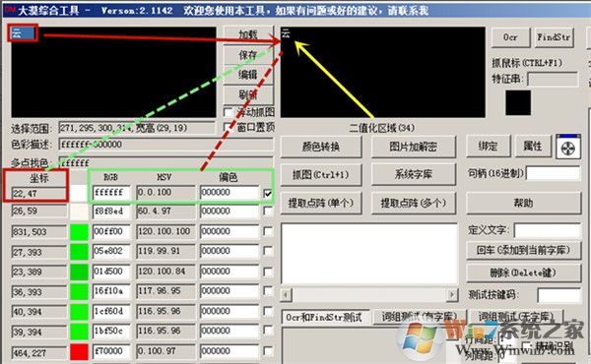Click the 多点找色 field
Screen dimensions: 591x364
coord(166,162)
